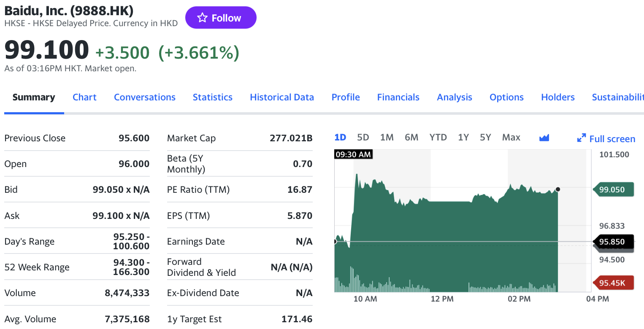Switch to the Conversations tab

[145, 97]
